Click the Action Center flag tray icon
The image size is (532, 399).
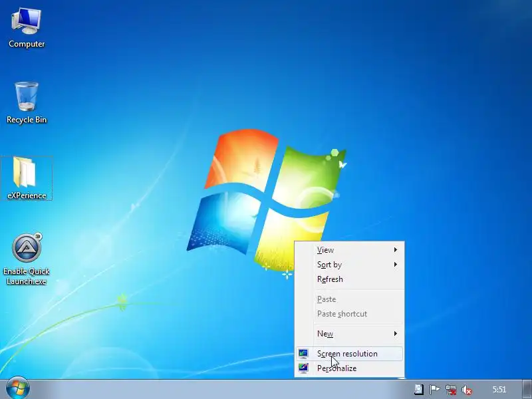point(434,390)
